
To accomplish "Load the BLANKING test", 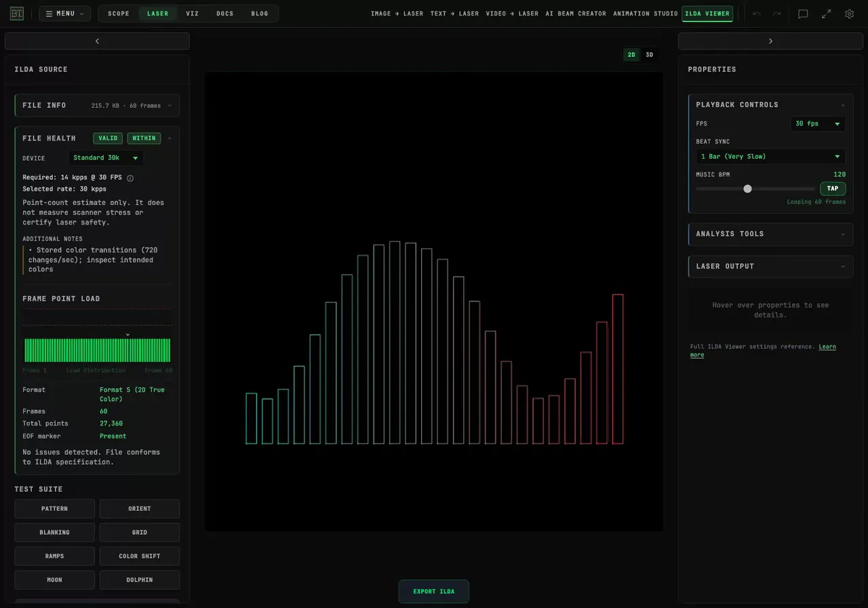I will pos(54,533).
